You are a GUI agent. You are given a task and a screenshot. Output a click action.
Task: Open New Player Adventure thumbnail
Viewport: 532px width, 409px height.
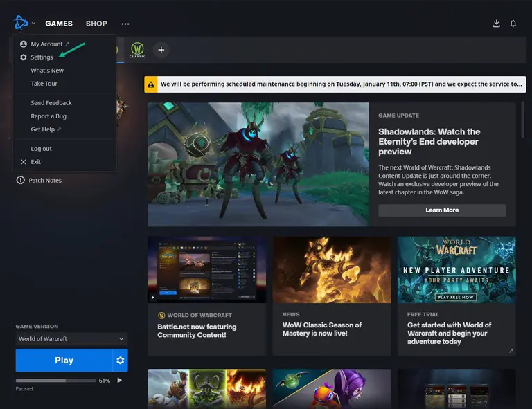pos(456,270)
